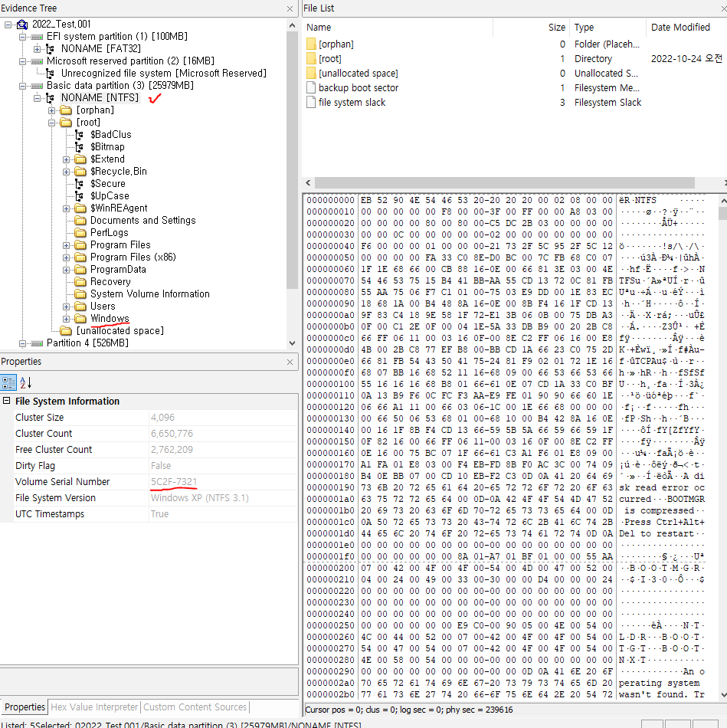This screenshot has height=728, width=727.
Task: Select $WinREAgent folder in tree
Action: (119, 208)
